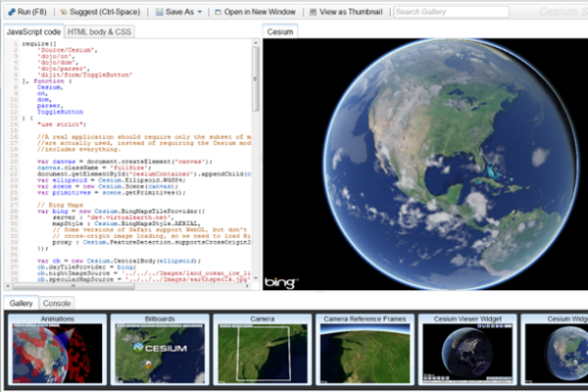The height and width of the screenshot is (392, 588).
Task: Click the Save As button
Action: coord(179,12)
